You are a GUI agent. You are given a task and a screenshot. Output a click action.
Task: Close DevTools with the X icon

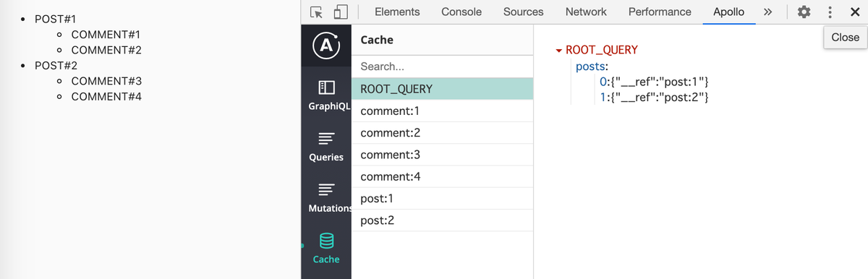click(x=855, y=12)
